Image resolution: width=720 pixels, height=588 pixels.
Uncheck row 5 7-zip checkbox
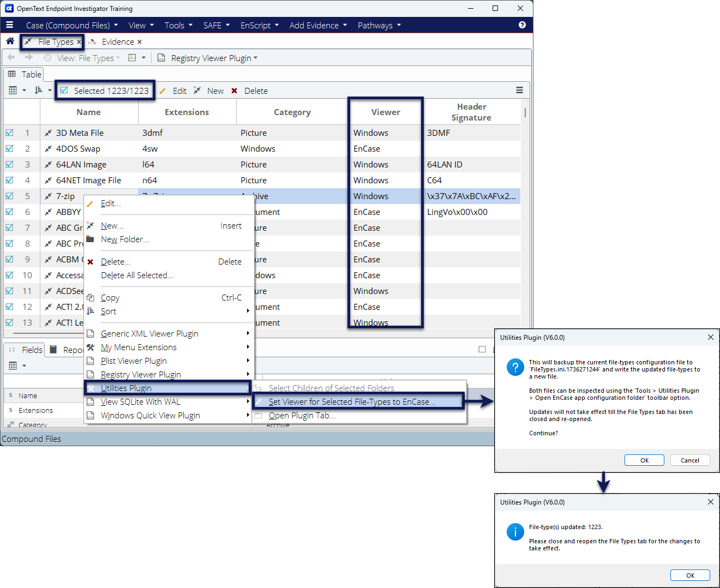coord(10,196)
